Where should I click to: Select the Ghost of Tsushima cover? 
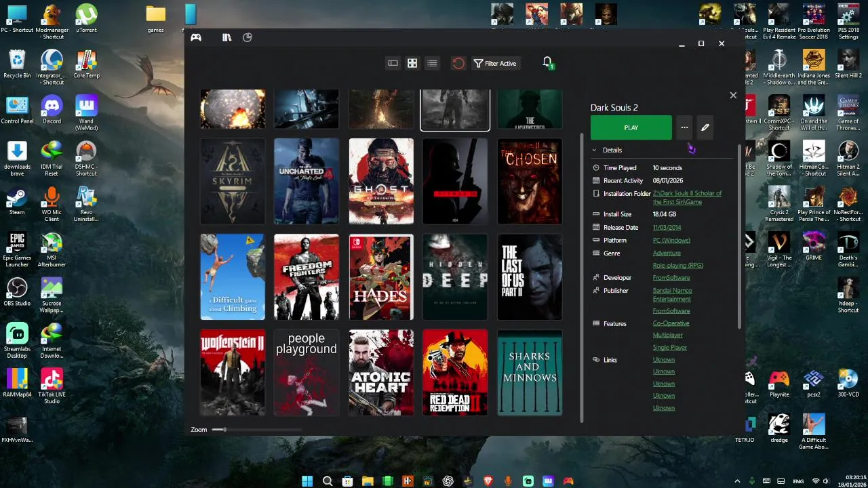click(381, 182)
